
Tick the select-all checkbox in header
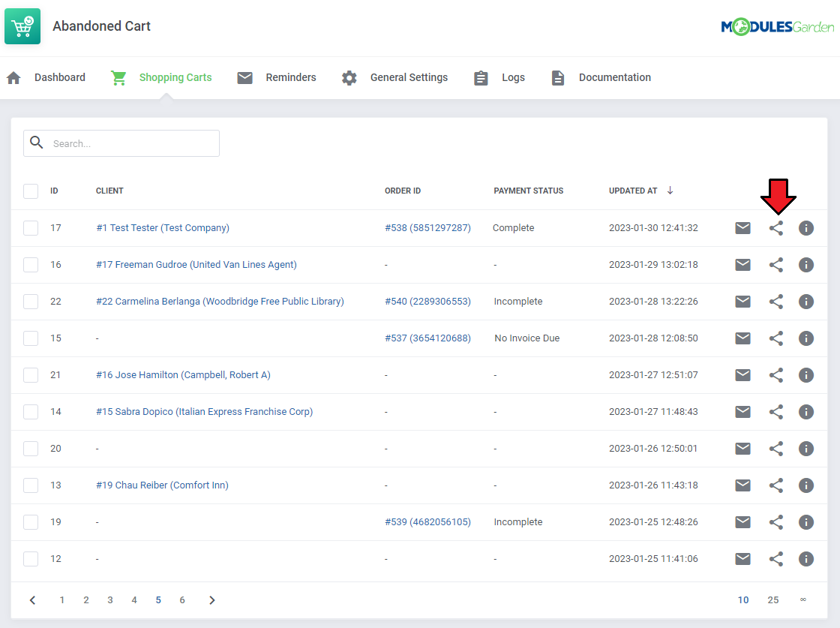coord(31,191)
